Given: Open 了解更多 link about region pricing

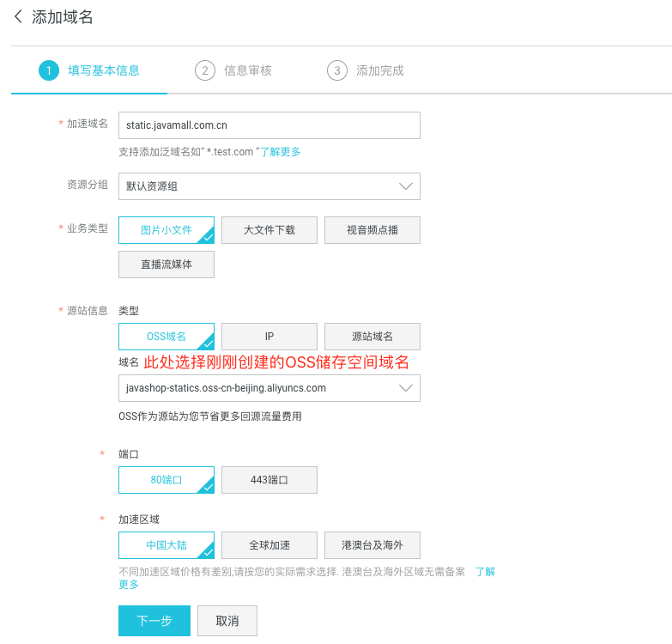Looking at the screenshot, I should (x=485, y=572).
